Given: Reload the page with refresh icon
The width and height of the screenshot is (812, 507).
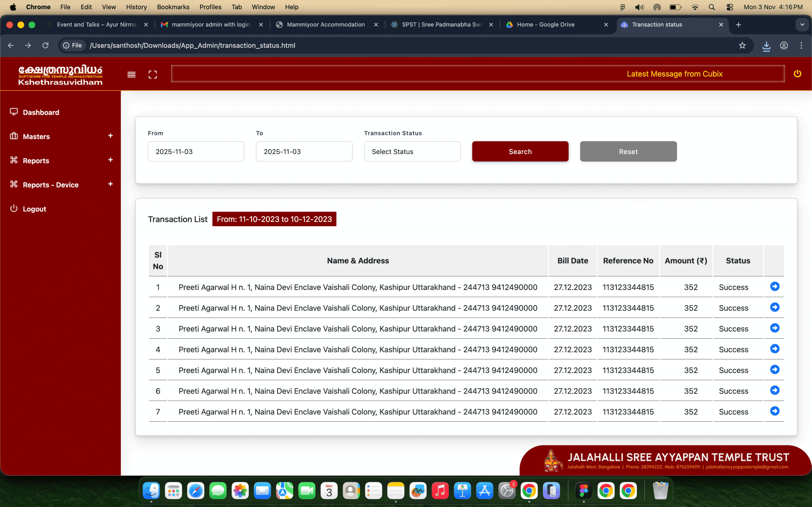Looking at the screenshot, I should coord(45,45).
